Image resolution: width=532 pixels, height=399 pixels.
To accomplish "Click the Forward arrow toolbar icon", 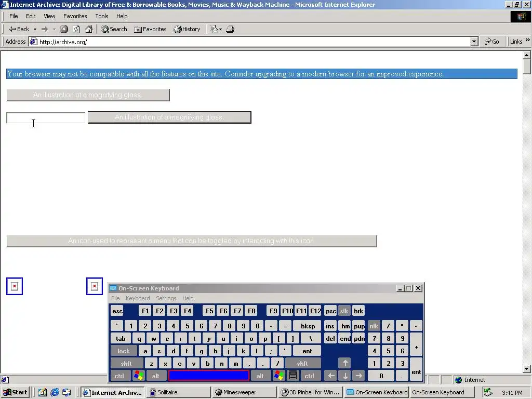I will [45, 29].
